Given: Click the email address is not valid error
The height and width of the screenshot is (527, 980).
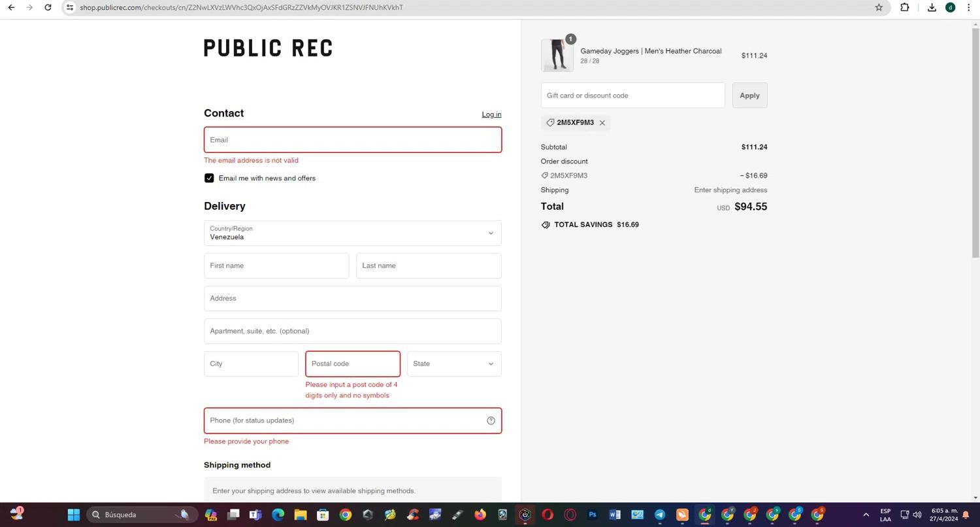Looking at the screenshot, I should 251,161.
